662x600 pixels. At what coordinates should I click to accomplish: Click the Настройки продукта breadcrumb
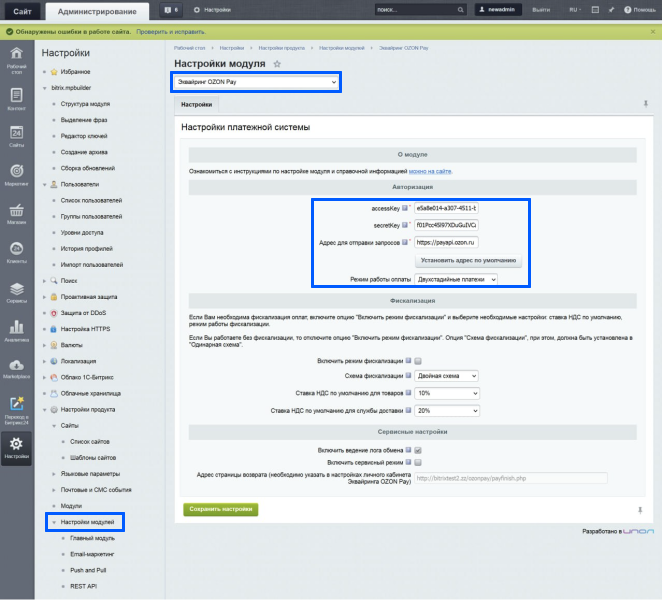[281, 48]
